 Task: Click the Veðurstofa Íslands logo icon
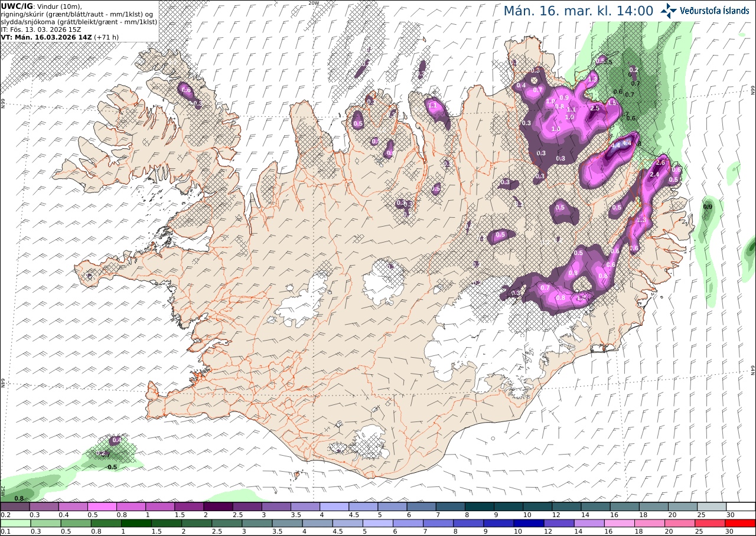tap(669, 10)
